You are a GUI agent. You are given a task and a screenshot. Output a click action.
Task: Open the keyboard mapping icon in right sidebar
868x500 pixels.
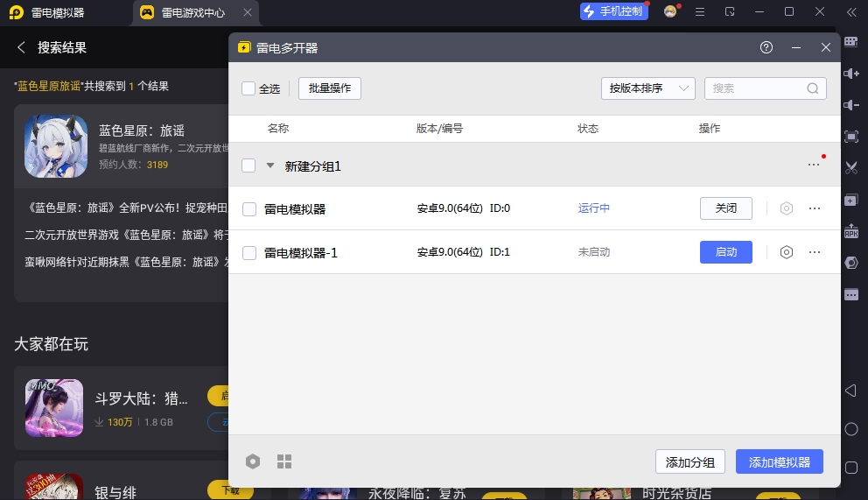click(x=851, y=41)
